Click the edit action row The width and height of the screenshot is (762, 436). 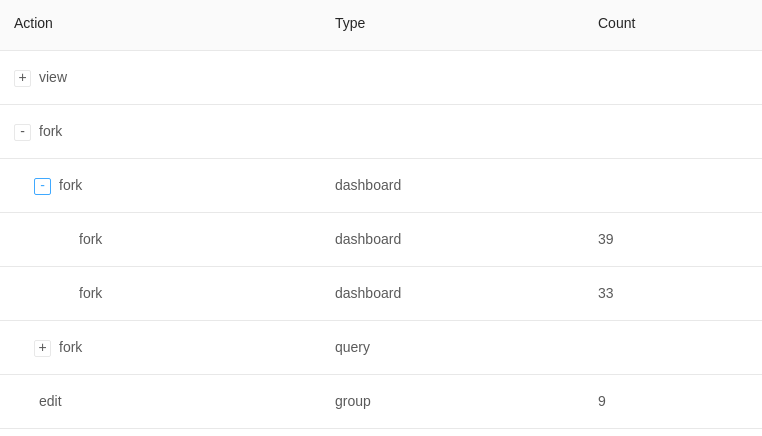(381, 401)
